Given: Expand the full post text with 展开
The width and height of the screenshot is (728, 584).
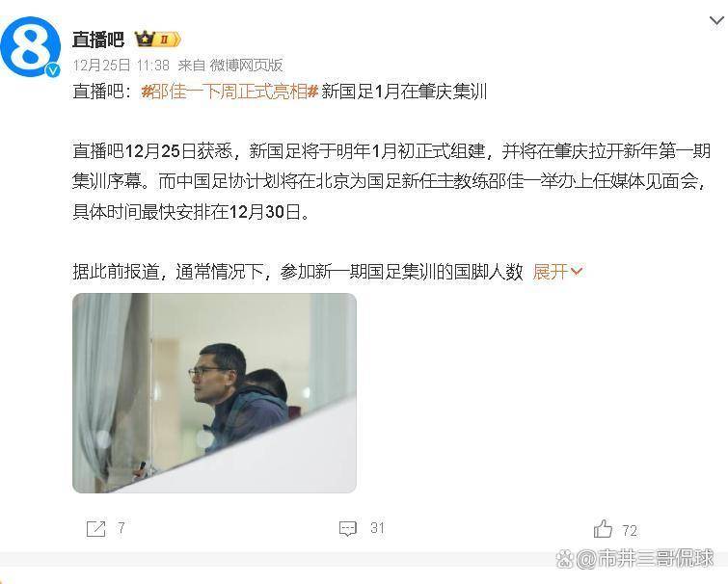Looking at the screenshot, I should coord(550,272).
